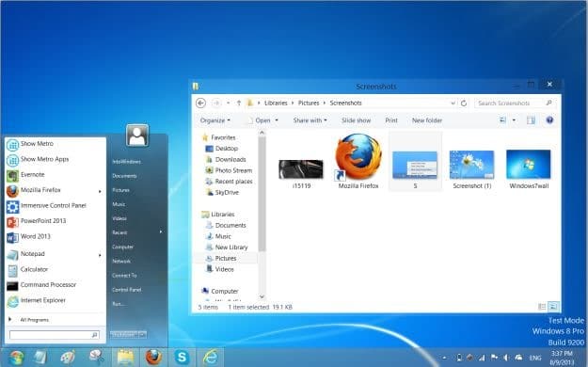The height and width of the screenshot is (367, 588).
Task: Open the address bar history dropdown
Action: [x=453, y=103]
